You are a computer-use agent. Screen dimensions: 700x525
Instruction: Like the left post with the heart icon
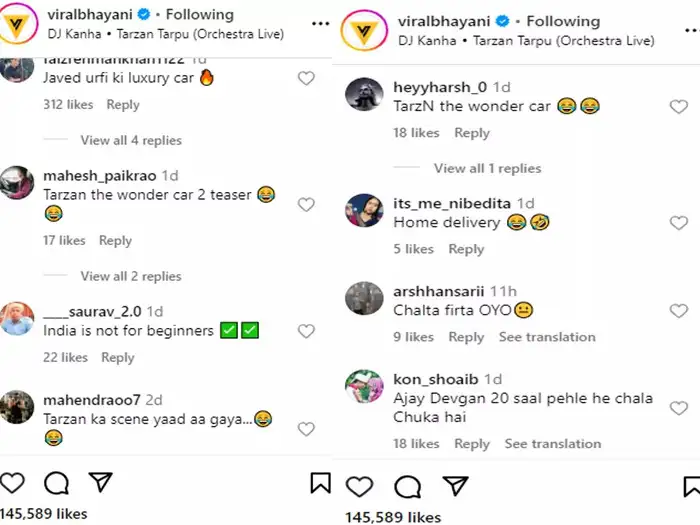13,483
